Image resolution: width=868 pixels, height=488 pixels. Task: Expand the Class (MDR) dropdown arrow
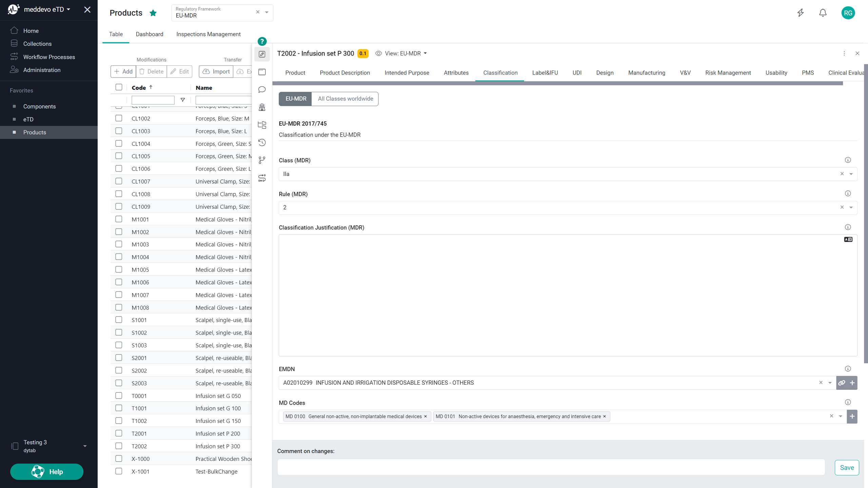[x=851, y=174]
